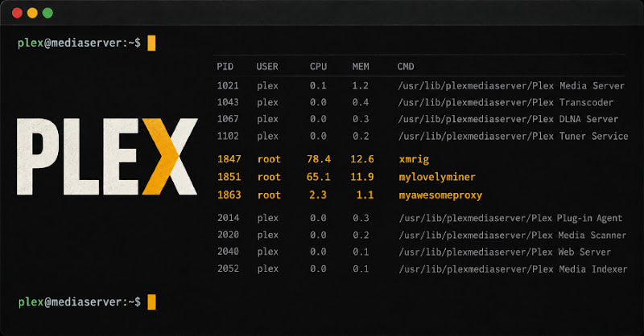The height and width of the screenshot is (336, 644).
Task: Click the 0.1 MEM value for Plex Web Server
Action: 361,252
